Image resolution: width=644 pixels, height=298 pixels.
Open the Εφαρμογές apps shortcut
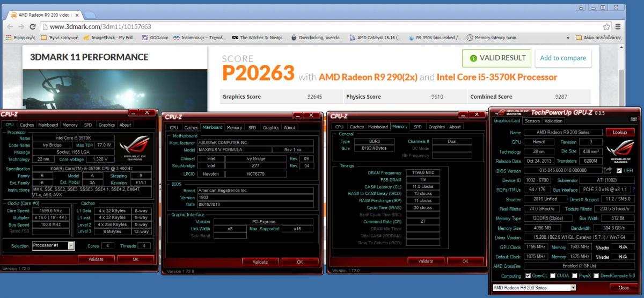pos(20,38)
